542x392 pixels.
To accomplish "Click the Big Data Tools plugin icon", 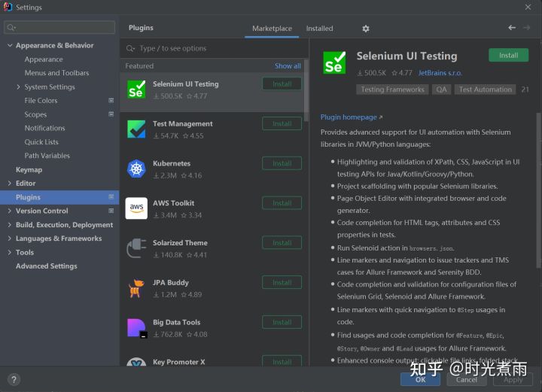I will pos(137,328).
